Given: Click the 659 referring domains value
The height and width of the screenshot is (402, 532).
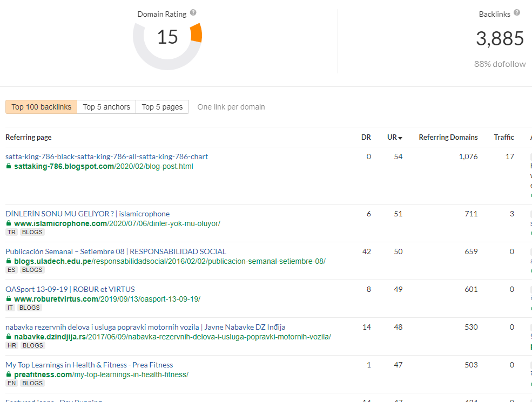Looking at the screenshot, I should click(x=472, y=251).
